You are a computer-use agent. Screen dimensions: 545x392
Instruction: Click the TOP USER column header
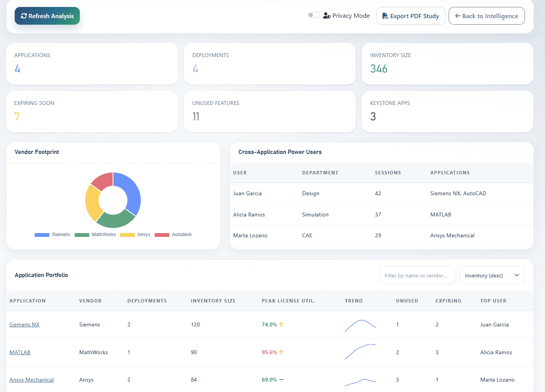(493, 301)
